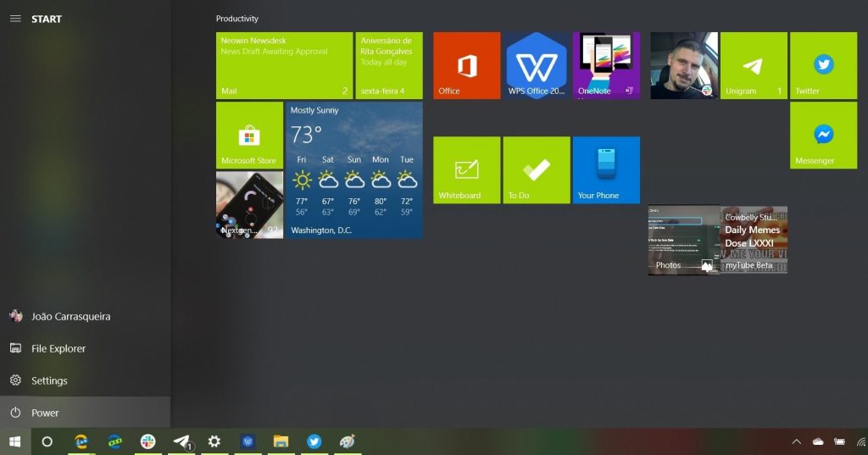Open the Office tile

tap(466, 66)
